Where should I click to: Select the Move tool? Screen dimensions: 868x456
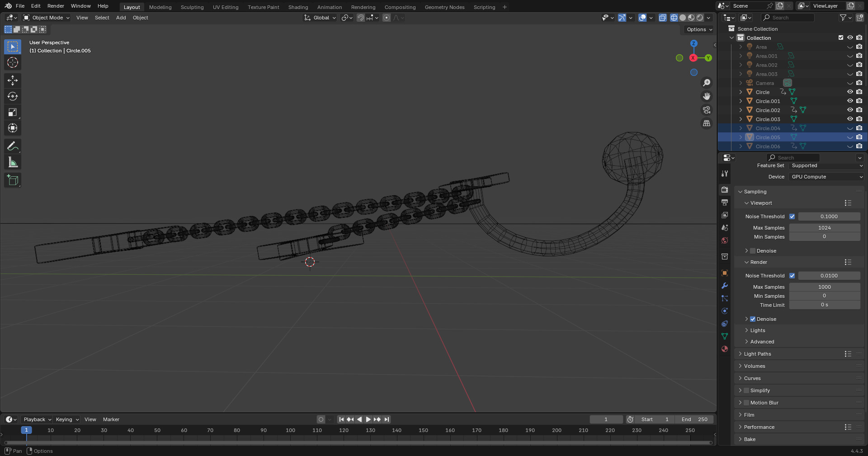13,80
